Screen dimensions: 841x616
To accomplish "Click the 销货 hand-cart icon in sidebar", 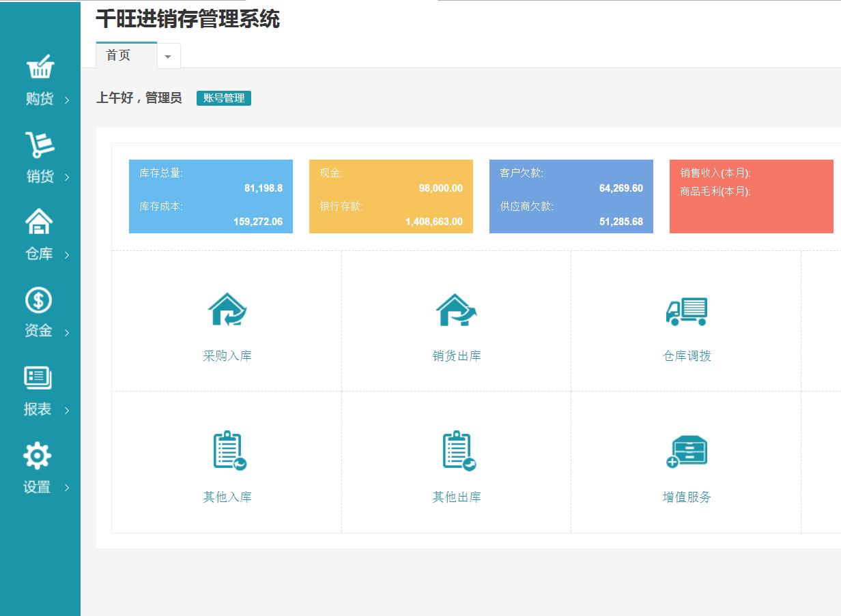I will click(x=40, y=145).
